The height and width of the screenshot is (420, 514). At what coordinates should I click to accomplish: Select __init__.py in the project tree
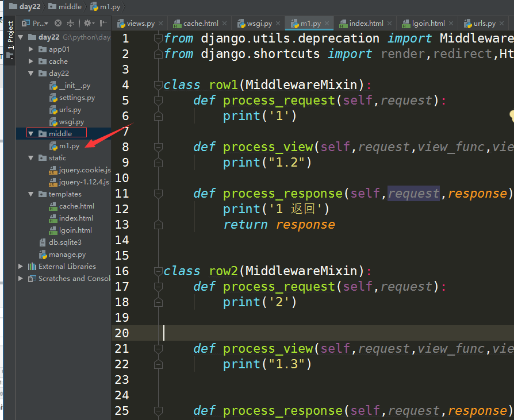(x=70, y=86)
